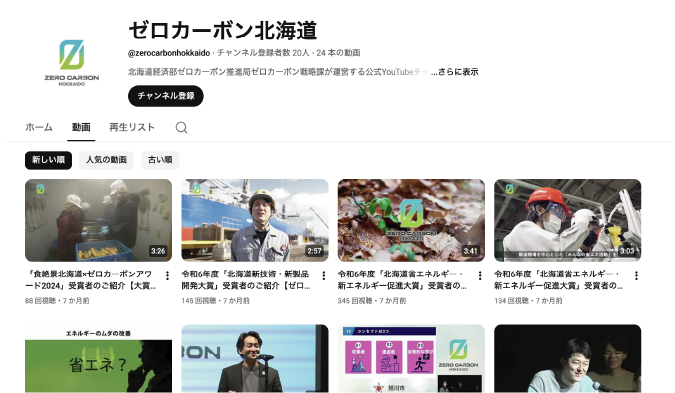Open the コンセプト pink icons slide thumbnail
The width and height of the screenshot is (675, 393).
coord(411,359)
